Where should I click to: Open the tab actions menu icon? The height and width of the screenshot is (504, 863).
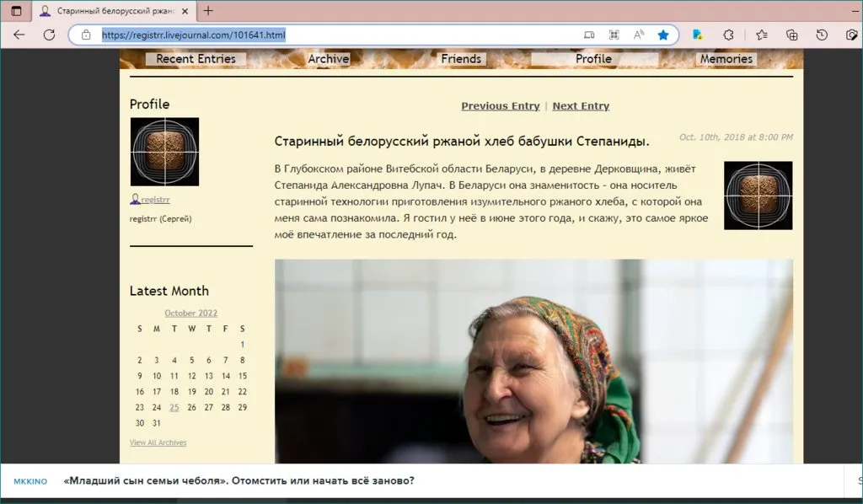[16, 11]
